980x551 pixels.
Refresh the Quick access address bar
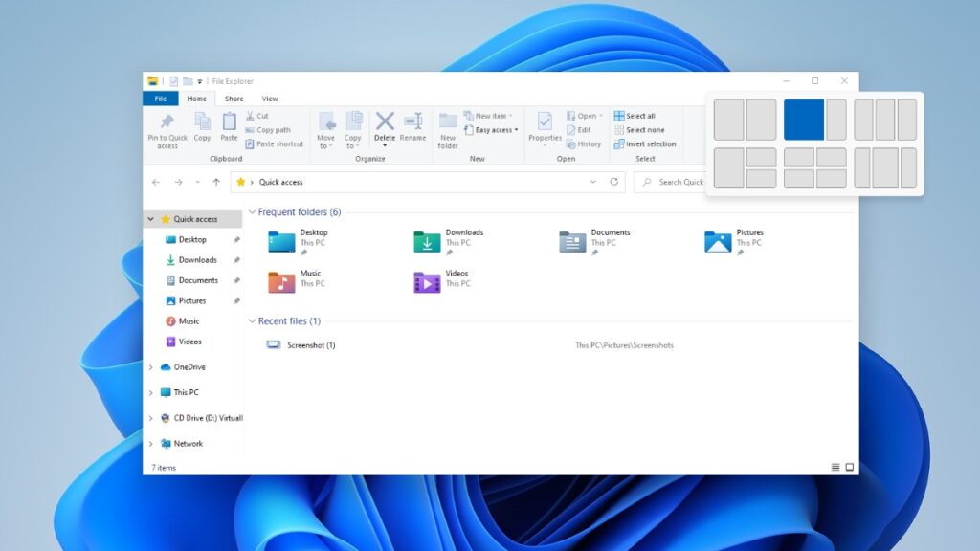click(613, 182)
